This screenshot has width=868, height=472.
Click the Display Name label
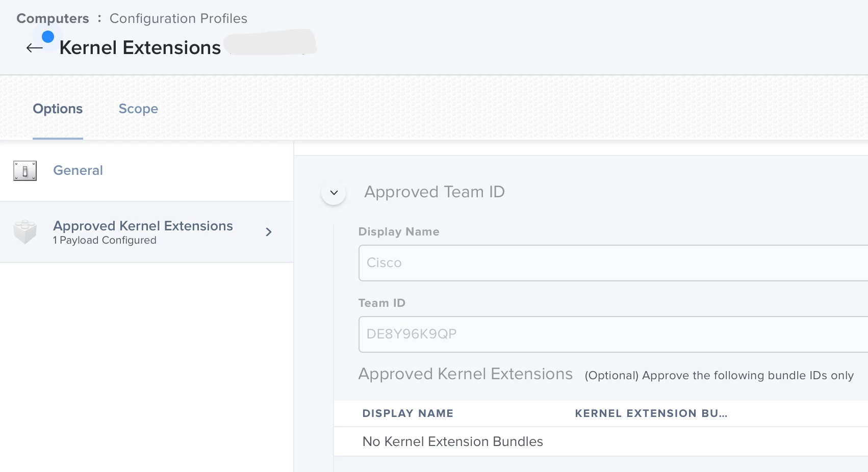[x=399, y=232]
